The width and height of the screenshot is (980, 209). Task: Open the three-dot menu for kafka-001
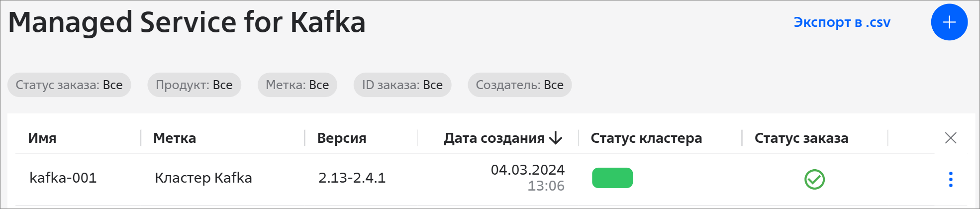951,179
